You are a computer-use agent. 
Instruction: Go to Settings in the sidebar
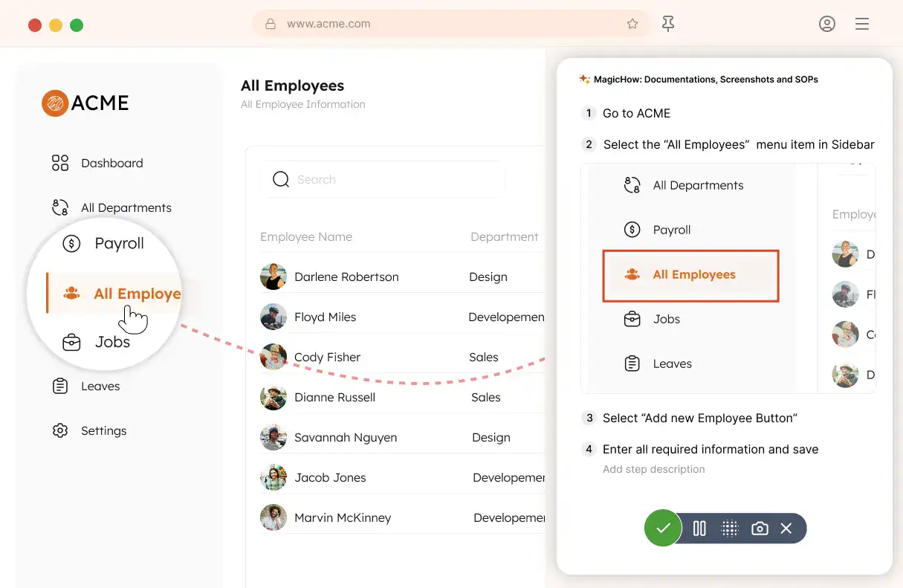[x=103, y=431]
